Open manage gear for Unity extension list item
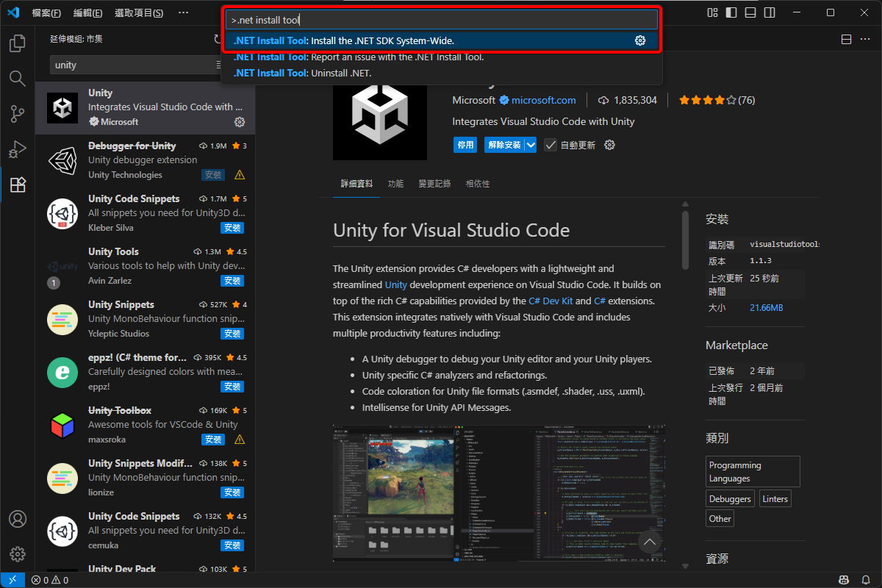Viewport: 882px width, 588px height. 239,122
